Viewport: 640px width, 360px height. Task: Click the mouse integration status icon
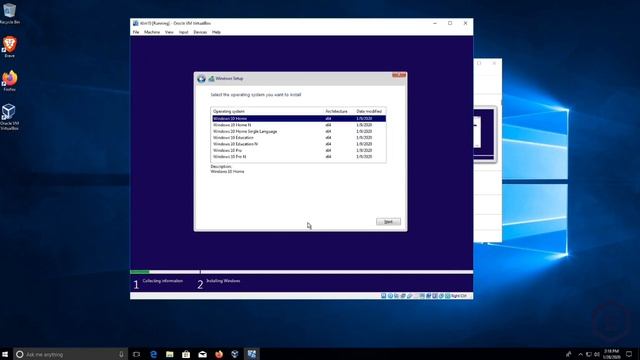coord(441,296)
